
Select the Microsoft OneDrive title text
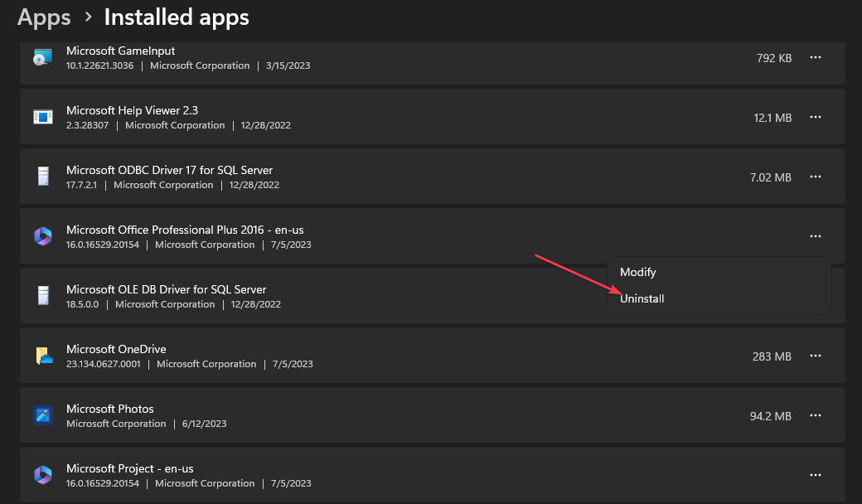[116, 349]
